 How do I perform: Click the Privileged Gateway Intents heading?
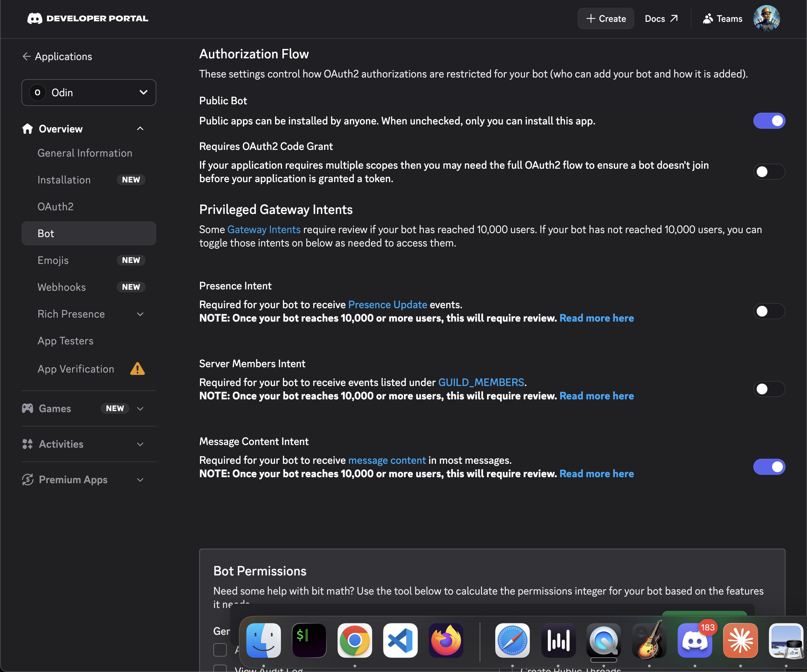(276, 209)
